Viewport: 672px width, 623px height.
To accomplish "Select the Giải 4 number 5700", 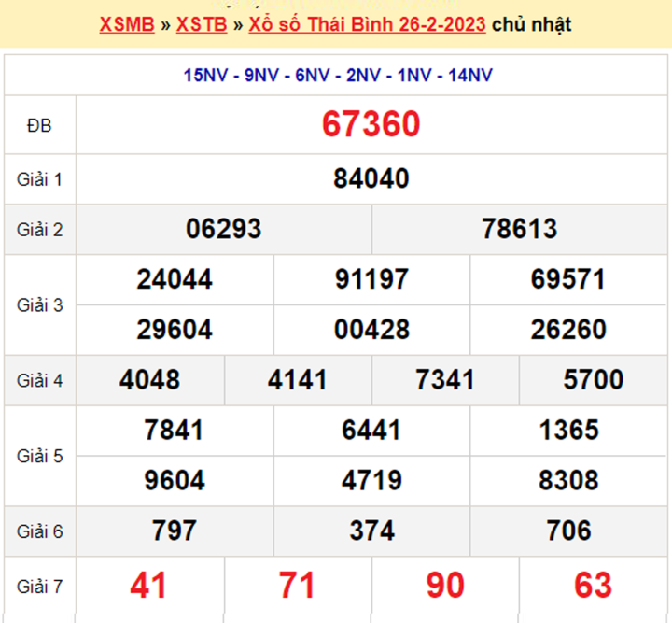I will (594, 380).
